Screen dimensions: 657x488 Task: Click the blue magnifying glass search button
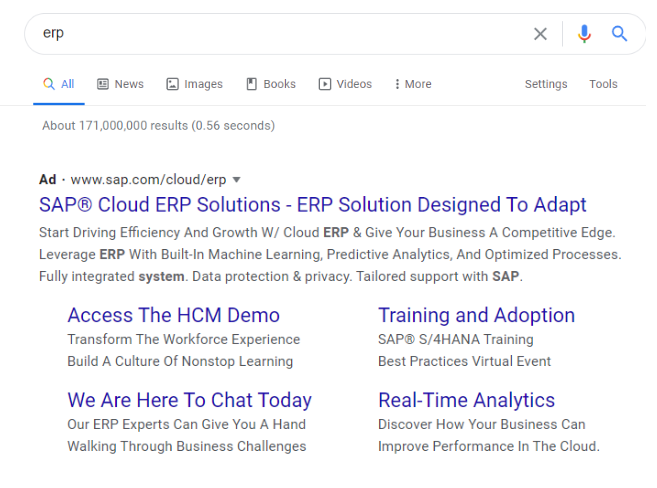pos(620,34)
